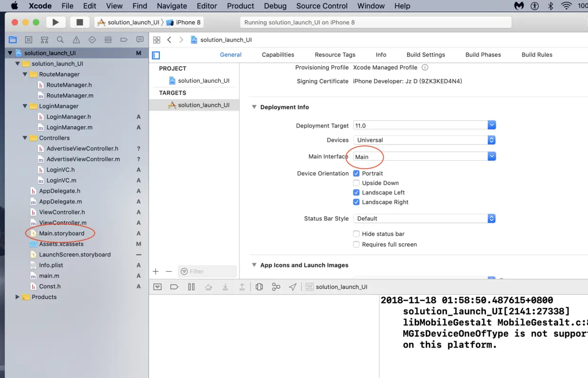The image size is (588, 378).
Task: Collapse the RouteManager group
Action: pos(25,74)
